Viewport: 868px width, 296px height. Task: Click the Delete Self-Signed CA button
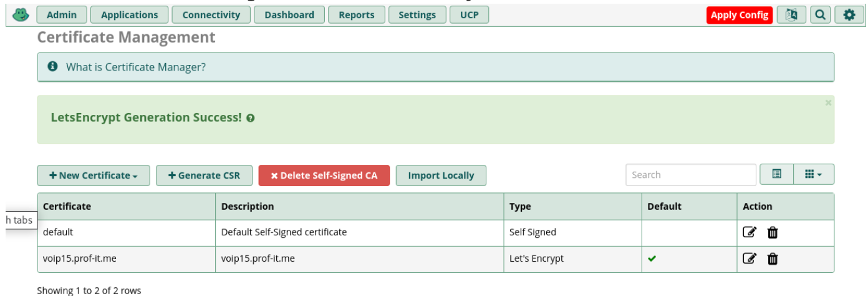(x=324, y=175)
